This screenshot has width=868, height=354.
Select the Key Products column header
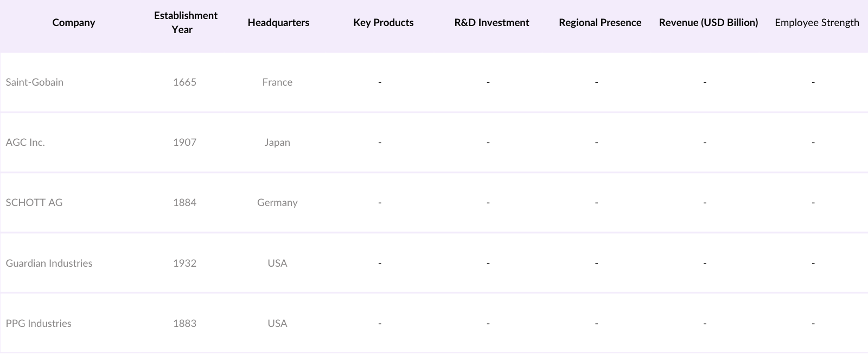pos(383,23)
